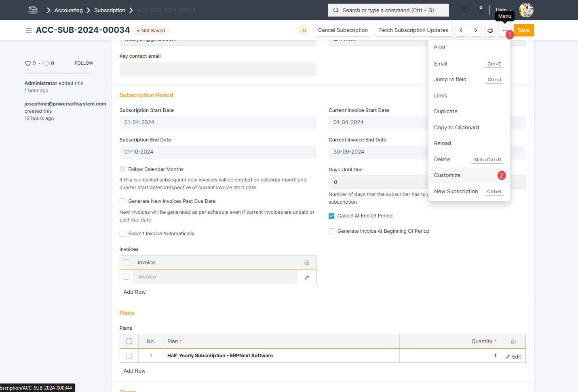Click the pencil edit icon in Invoice row
578x392 pixels.
[x=307, y=277]
